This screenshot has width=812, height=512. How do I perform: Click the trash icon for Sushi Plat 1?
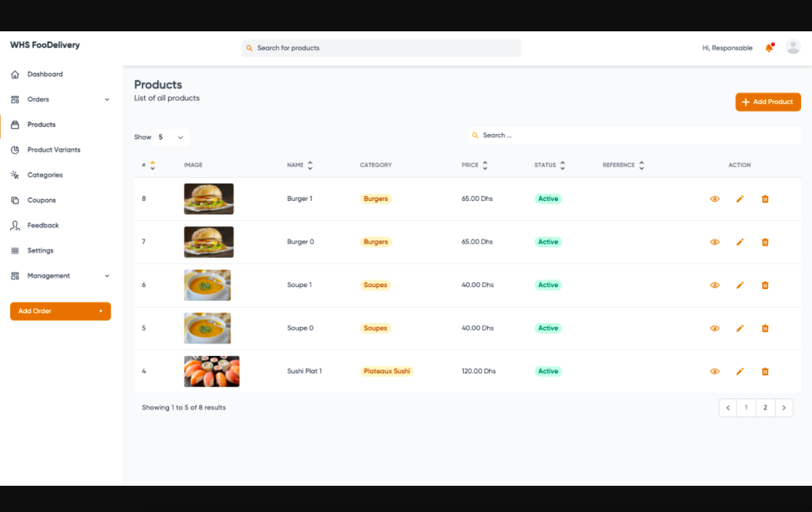click(765, 371)
